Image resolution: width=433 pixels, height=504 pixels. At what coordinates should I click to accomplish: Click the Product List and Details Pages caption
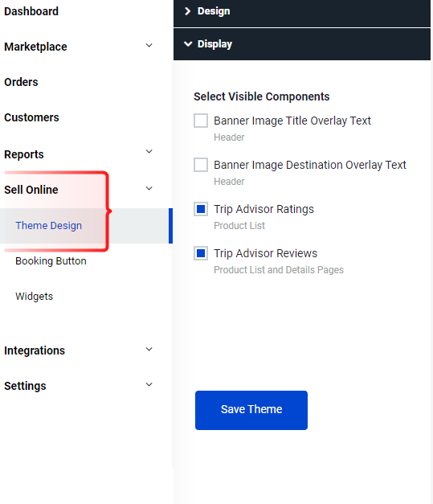coord(279,270)
